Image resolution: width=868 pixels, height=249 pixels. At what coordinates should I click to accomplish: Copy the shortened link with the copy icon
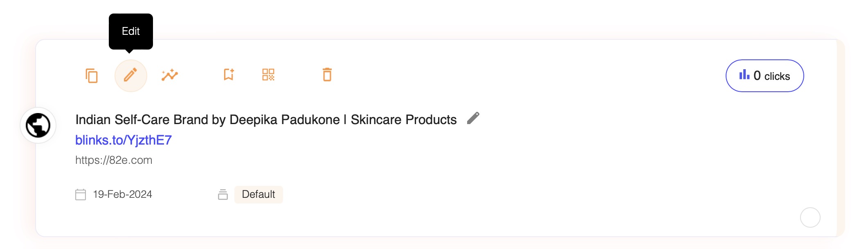[92, 76]
